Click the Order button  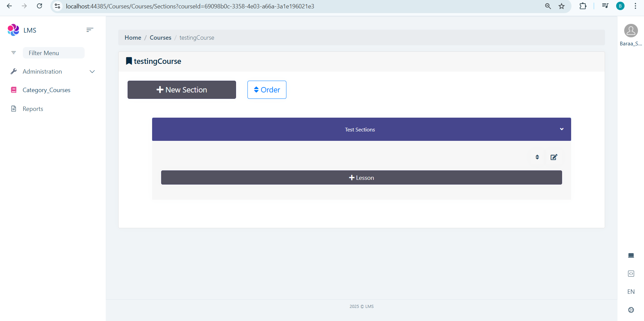[267, 90]
